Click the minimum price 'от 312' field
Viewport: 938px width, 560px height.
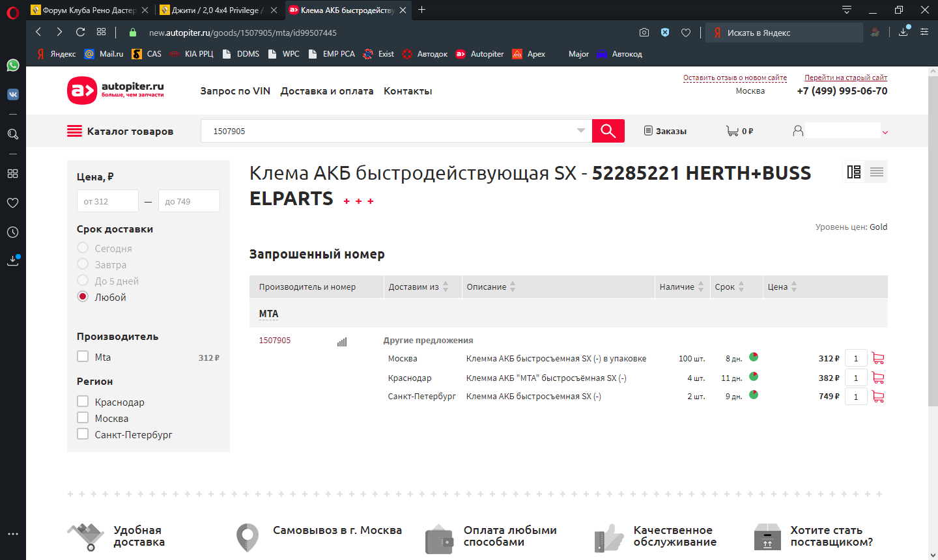[x=107, y=201]
